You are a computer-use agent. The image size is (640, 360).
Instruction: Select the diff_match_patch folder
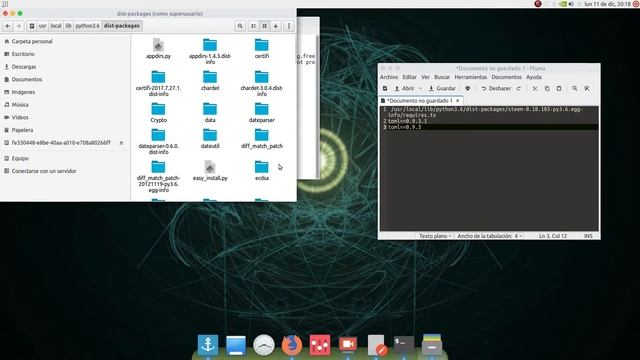point(262,138)
